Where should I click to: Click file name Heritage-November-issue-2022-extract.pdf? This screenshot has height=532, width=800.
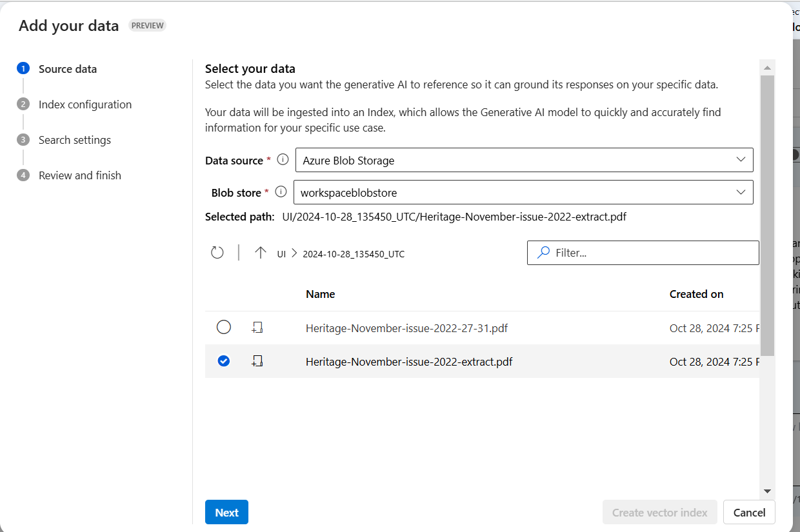click(x=409, y=362)
